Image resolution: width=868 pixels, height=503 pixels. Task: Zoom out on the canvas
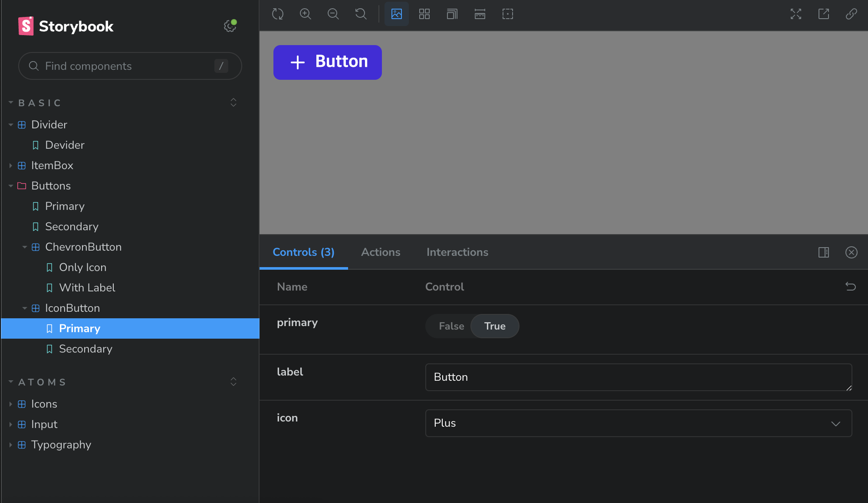tap(333, 14)
